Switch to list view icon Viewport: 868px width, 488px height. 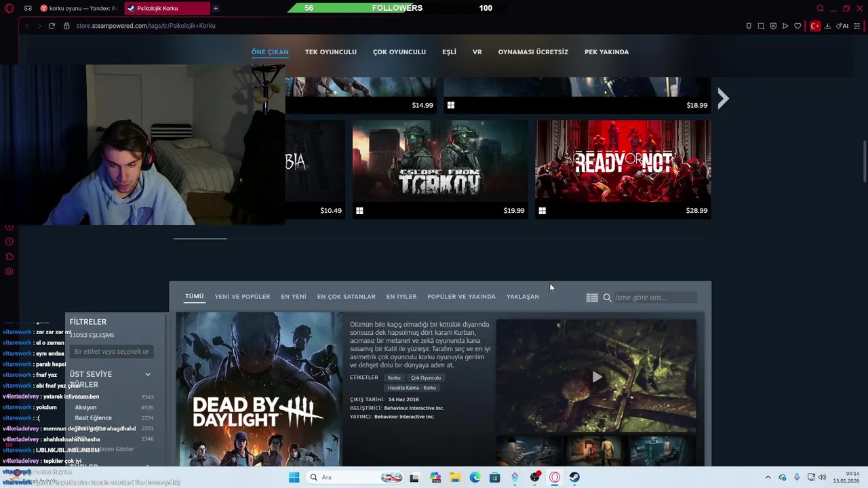point(592,298)
